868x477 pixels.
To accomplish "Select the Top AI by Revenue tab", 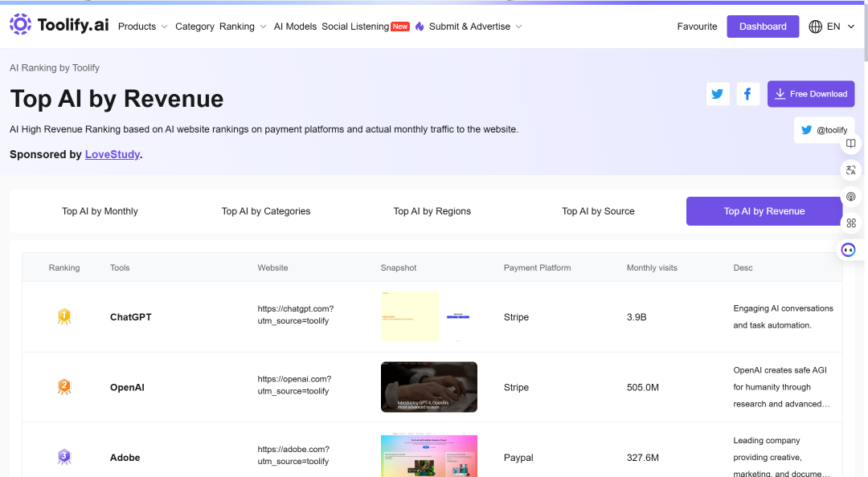I will [x=764, y=211].
